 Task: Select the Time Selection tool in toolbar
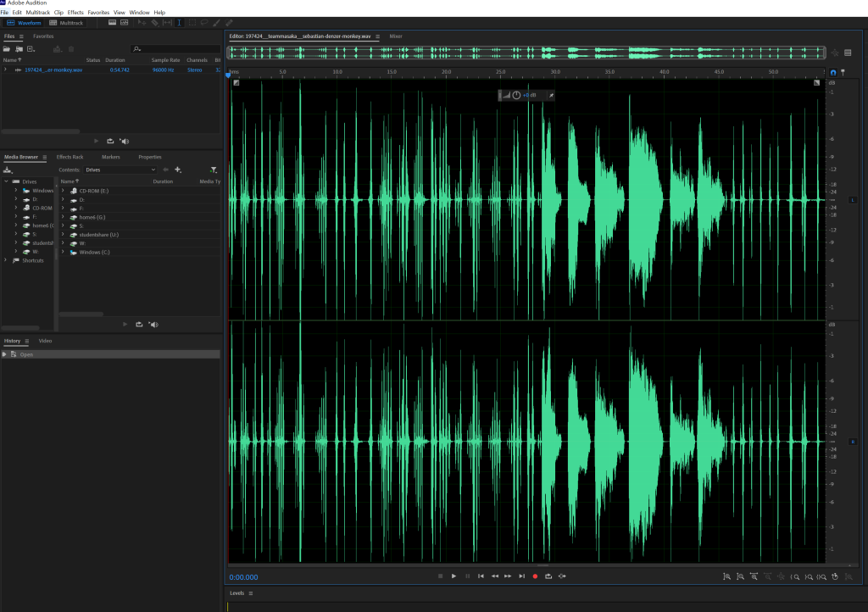click(179, 22)
